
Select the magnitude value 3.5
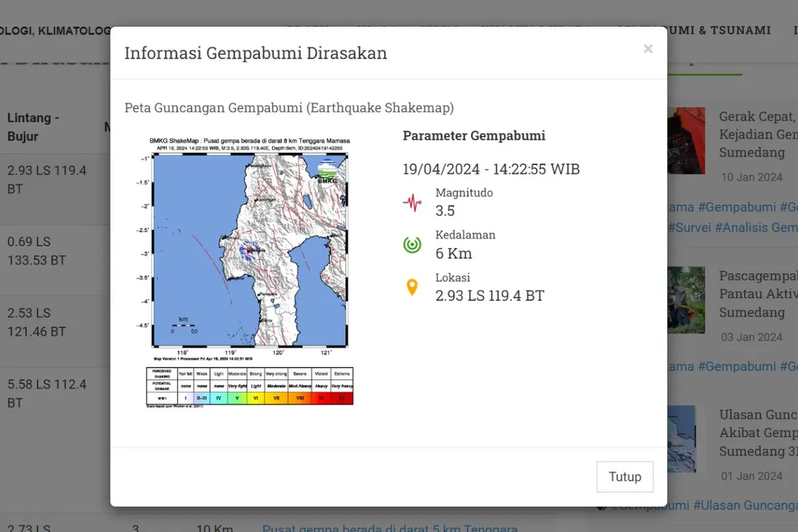(x=446, y=211)
